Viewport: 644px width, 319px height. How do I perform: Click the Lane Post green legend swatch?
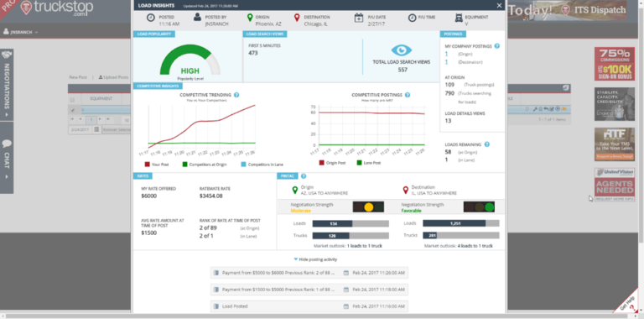[x=360, y=163]
